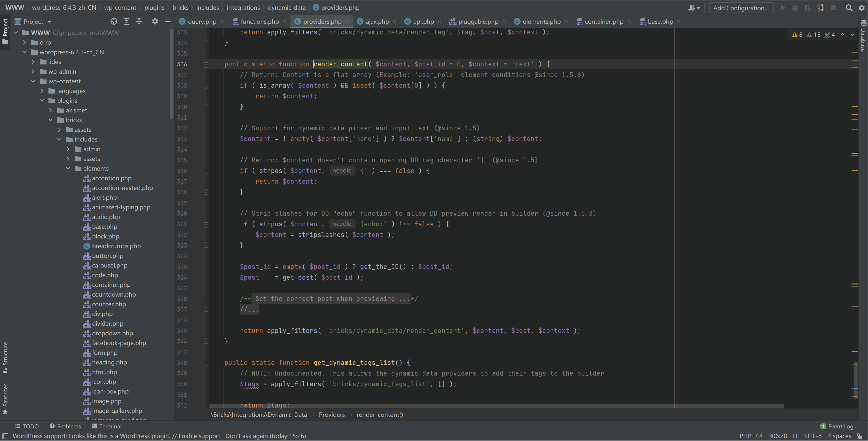The image size is (868, 441).
Task: Open the user account icon dropdown
Action: point(694,8)
